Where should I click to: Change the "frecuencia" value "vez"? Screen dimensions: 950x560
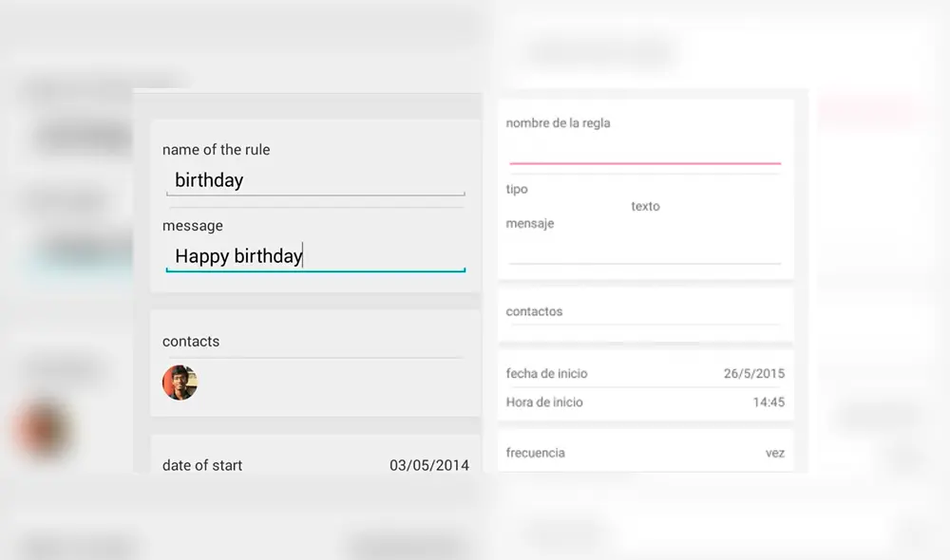click(775, 453)
